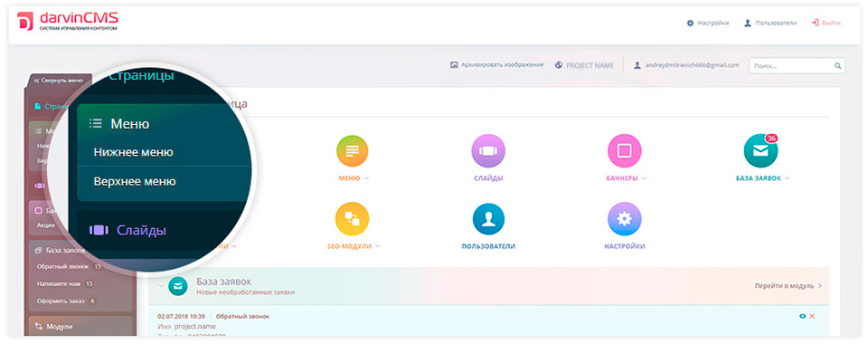Image resolution: width=868 pixels, height=344 pixels.
Task: Open the andreydmitrievich666@gmail.com account link
Action: pos(686,65)
